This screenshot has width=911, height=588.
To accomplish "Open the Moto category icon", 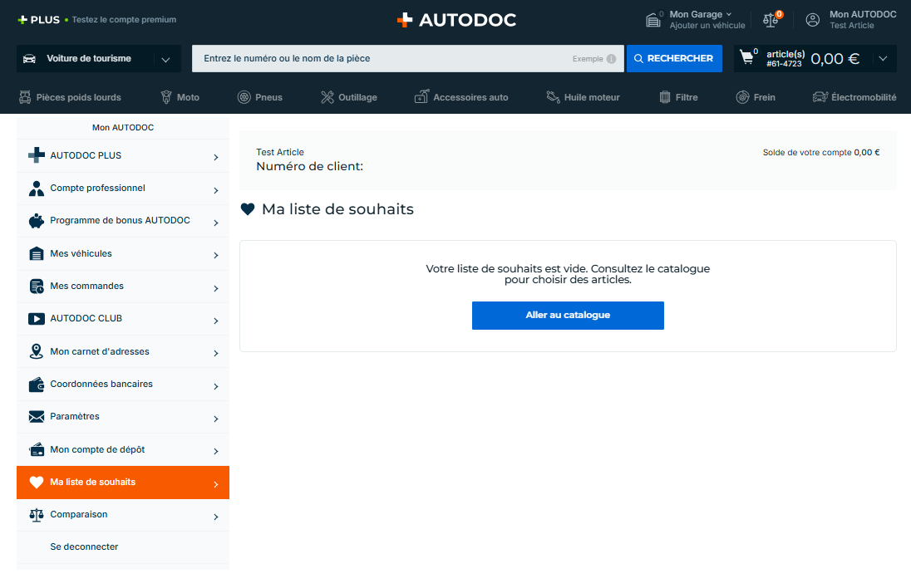I will pyautogui.click(x=166, y=97).
